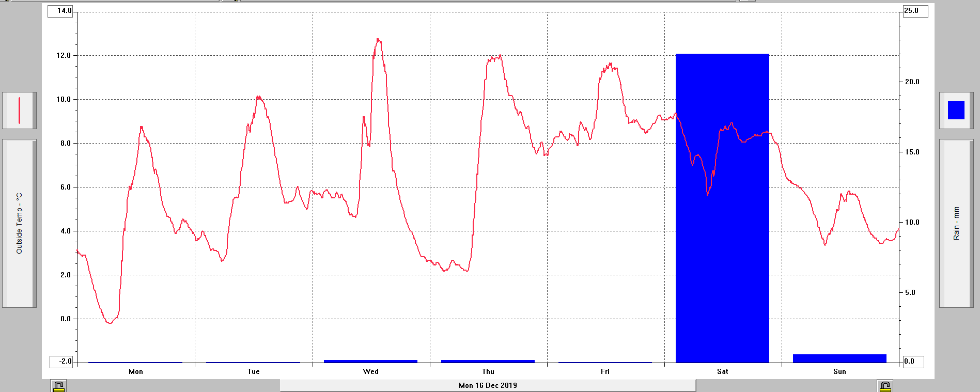Screen dimensions: 980x392
Task: Open the Outside Temp sensor selector
Action: 19,223
